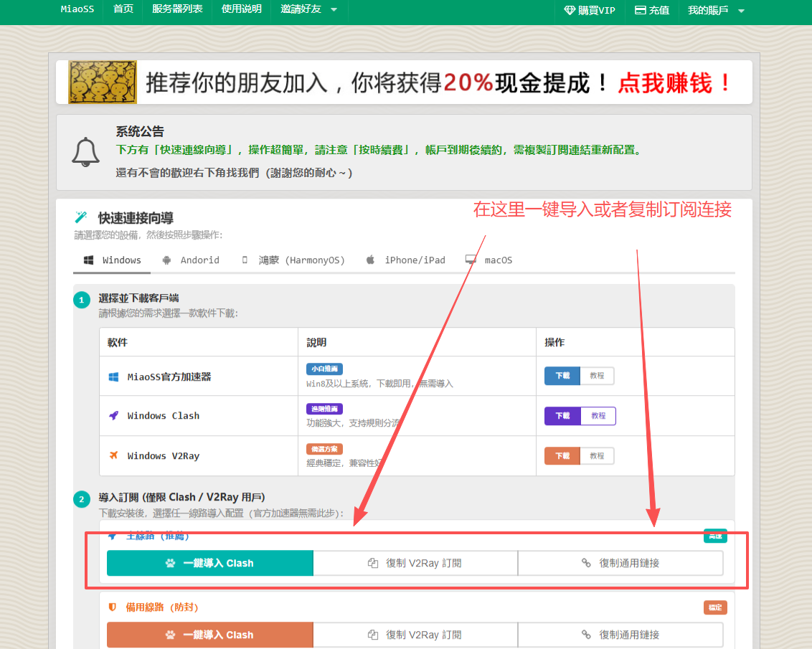The height and width of the screenshot is (649, 812).
Task: Click the airplane icon beside Windows V2Ray
Action: 113,455
